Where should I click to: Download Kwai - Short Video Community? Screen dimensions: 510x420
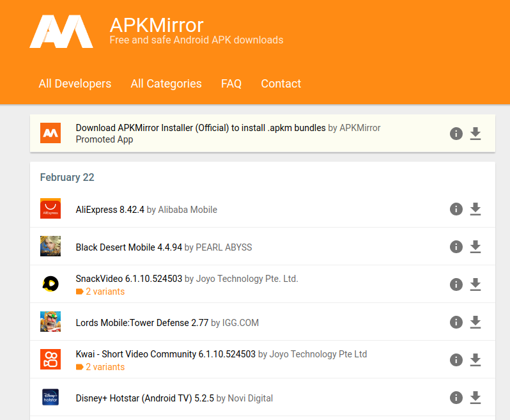click(475, 360)
